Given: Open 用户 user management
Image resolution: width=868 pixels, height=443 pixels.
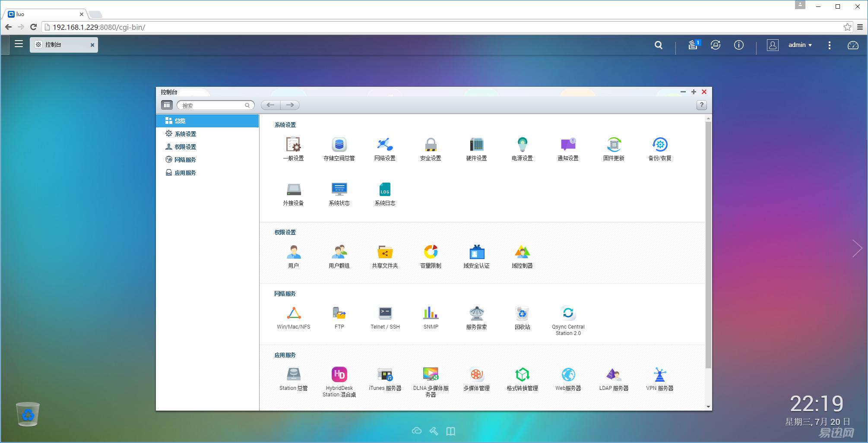Looking at the screenshot, I should point(294,256).
